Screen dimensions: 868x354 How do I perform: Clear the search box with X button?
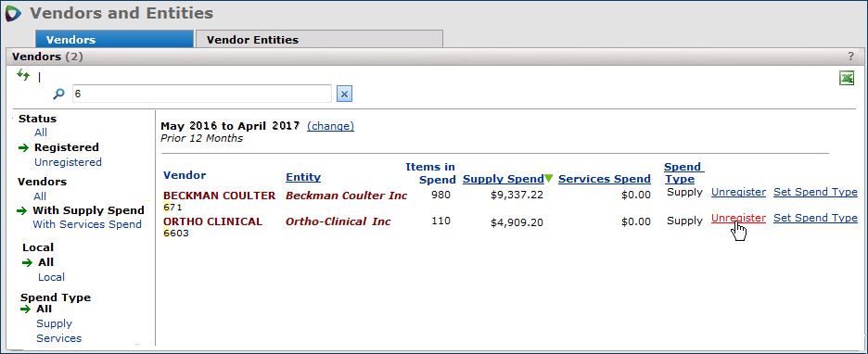[344, 94]
